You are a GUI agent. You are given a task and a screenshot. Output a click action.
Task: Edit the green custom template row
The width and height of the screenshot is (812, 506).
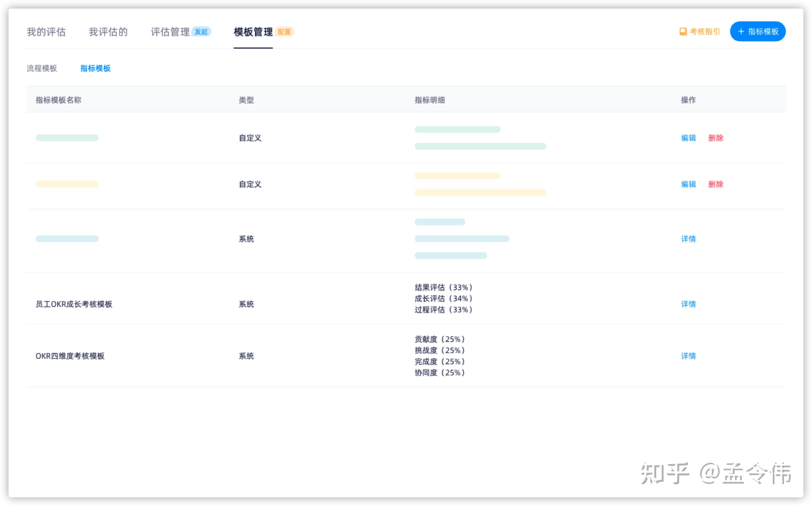click(x=688, y=138)
